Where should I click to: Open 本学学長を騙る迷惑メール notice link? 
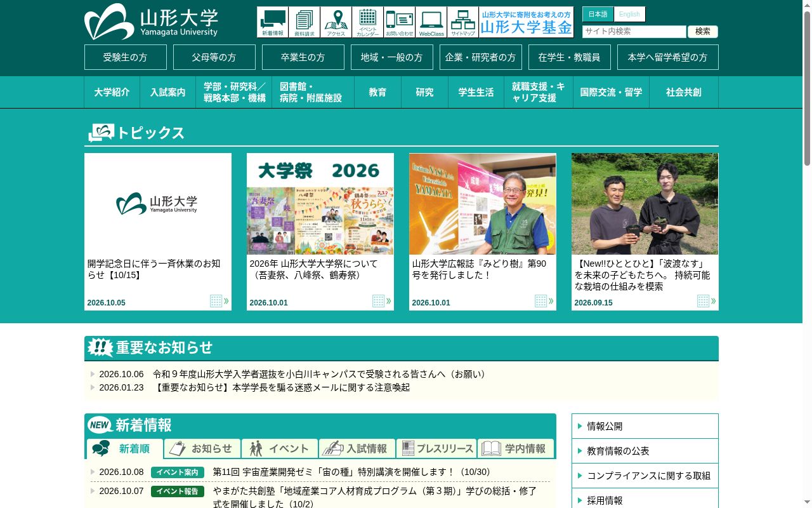click(x=282, y=387)
